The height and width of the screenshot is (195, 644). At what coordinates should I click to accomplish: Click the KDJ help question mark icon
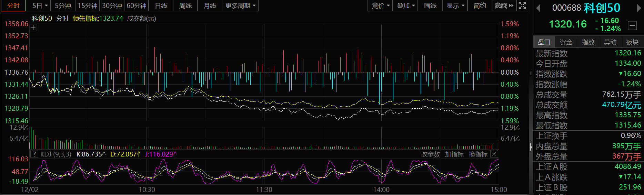(x=34, y=154)
